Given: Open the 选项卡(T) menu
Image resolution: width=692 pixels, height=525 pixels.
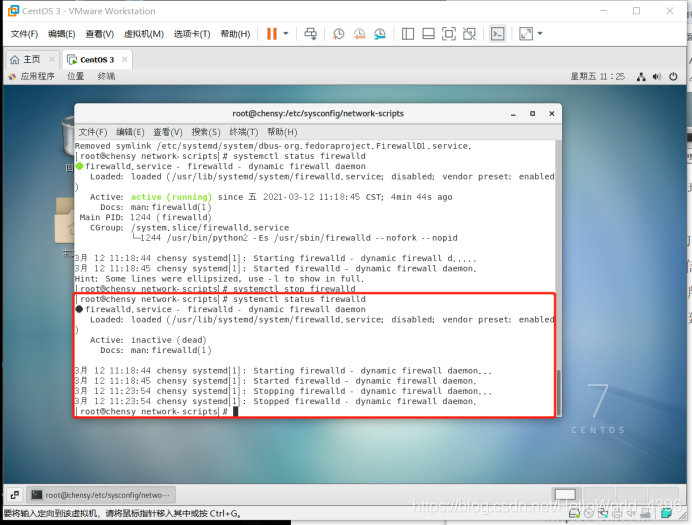Looking at the screenshot, I should [x=192, y=34].
